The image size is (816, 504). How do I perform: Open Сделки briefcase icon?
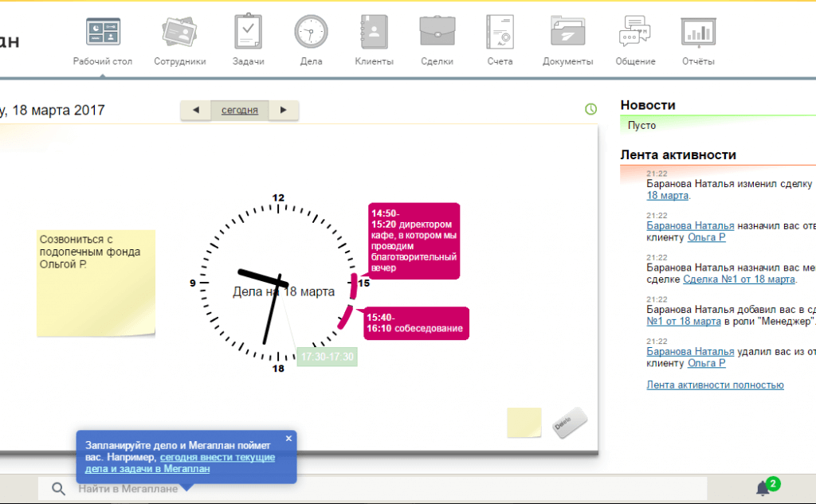437,33
